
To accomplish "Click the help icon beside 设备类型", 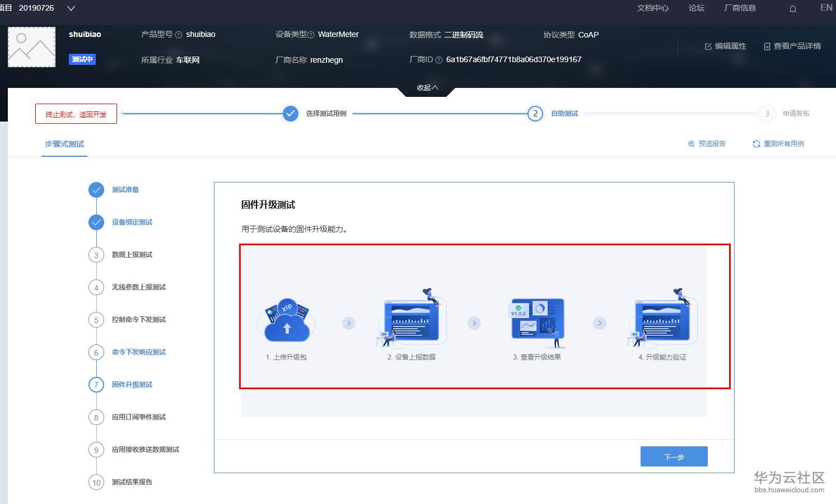I will pos(311,35).
